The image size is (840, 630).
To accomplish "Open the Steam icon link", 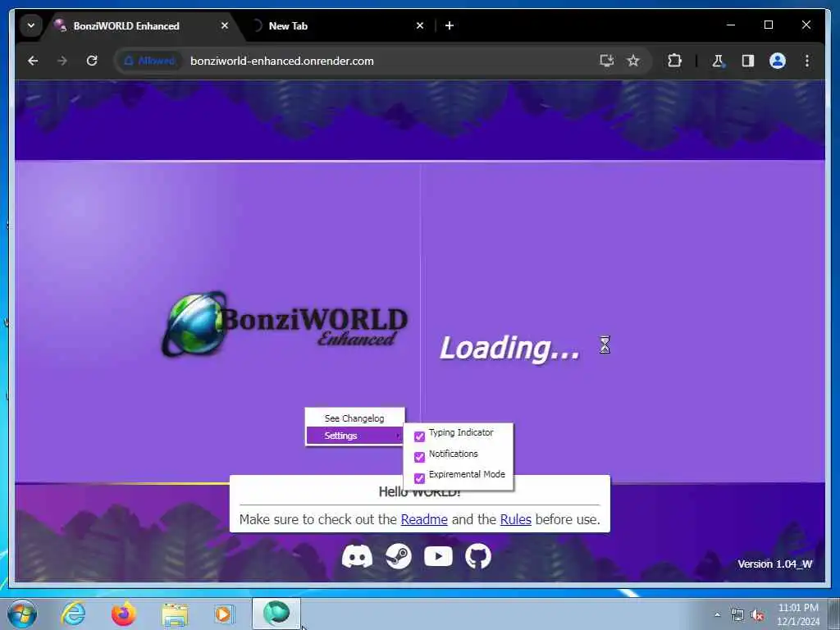I will [x=398, y=556].
